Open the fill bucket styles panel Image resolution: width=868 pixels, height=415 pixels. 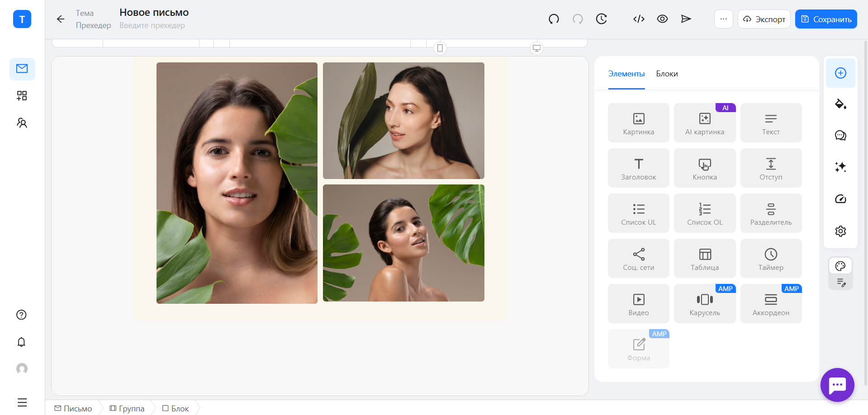click(840, 104)
